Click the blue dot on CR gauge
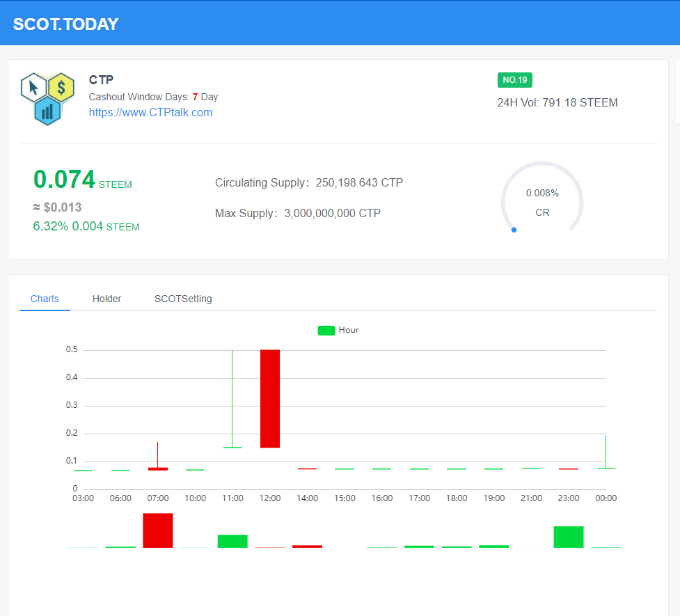 click(x=514, y=230)
